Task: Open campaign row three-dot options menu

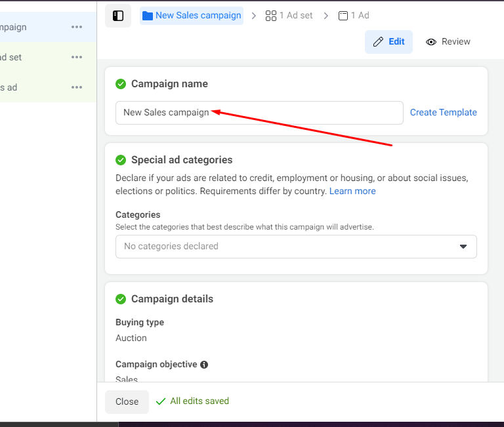Action: click(x=77, y=27)
